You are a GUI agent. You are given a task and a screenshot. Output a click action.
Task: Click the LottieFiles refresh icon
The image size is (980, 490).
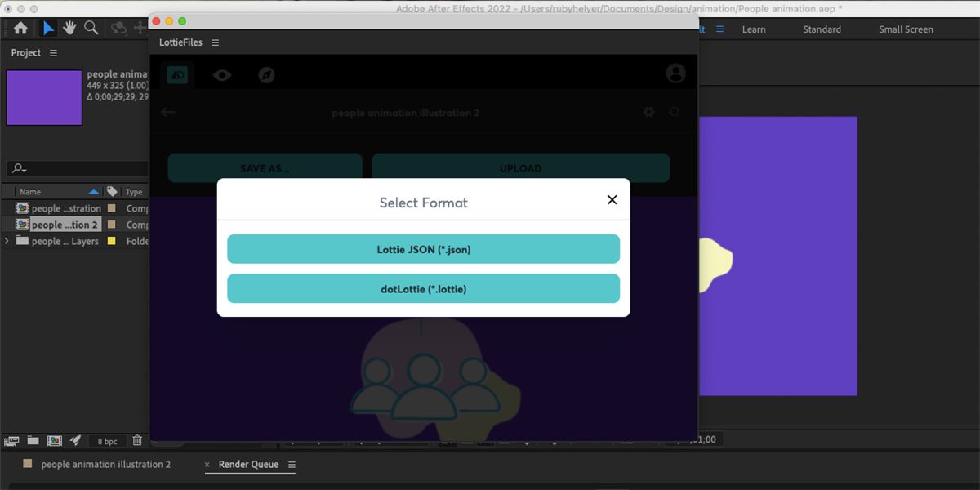coord(674,112)
